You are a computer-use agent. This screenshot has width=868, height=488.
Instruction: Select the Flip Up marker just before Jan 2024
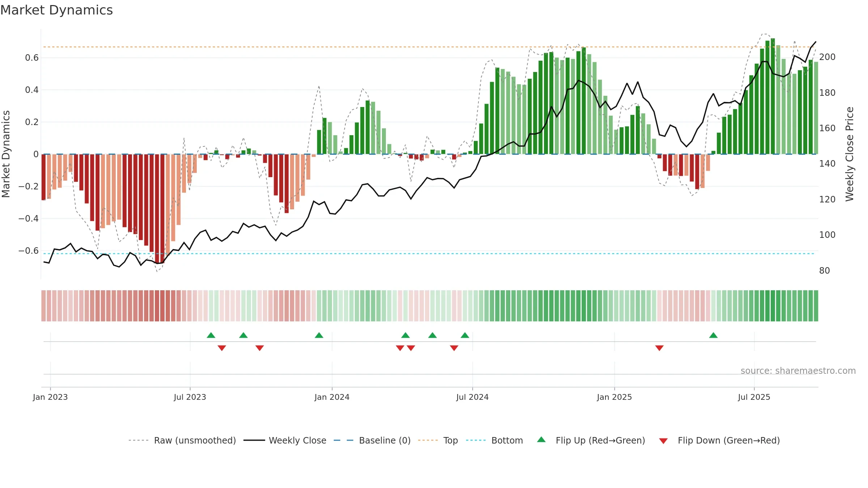pyautogui.click(x=319, y=335)
